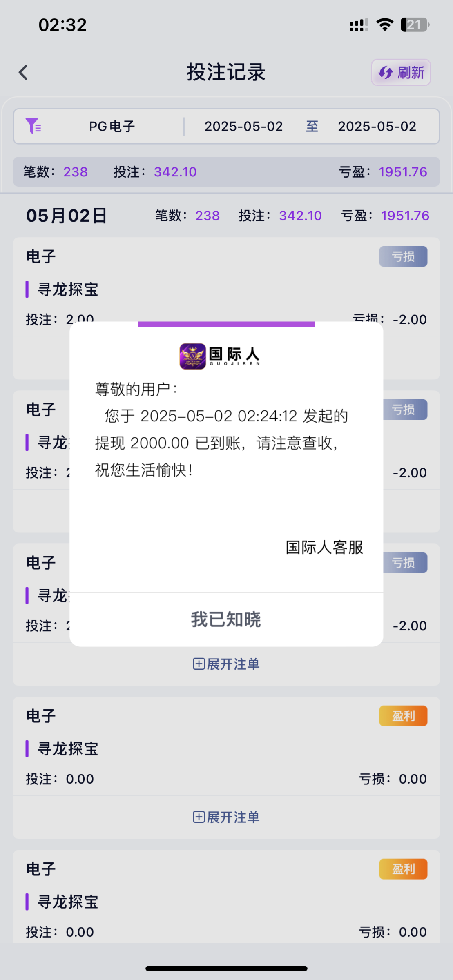Tap the back arrow icon

click(x=23, y=73)
